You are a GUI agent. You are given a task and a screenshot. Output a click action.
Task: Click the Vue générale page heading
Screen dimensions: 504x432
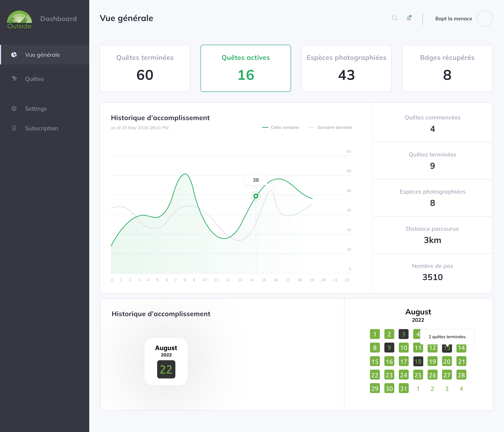(126, 18)
